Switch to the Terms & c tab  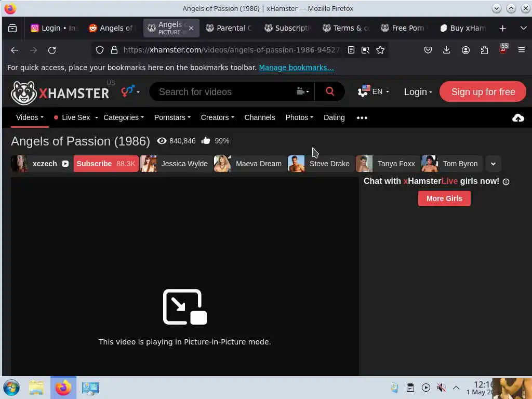click(x=347, y=28)
